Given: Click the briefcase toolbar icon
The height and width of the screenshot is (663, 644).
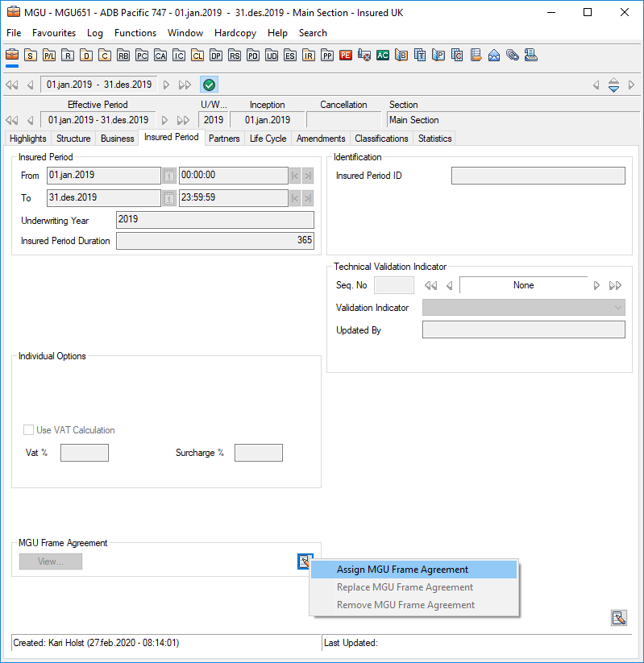Looking at the screenshot, I should [12, 55].
